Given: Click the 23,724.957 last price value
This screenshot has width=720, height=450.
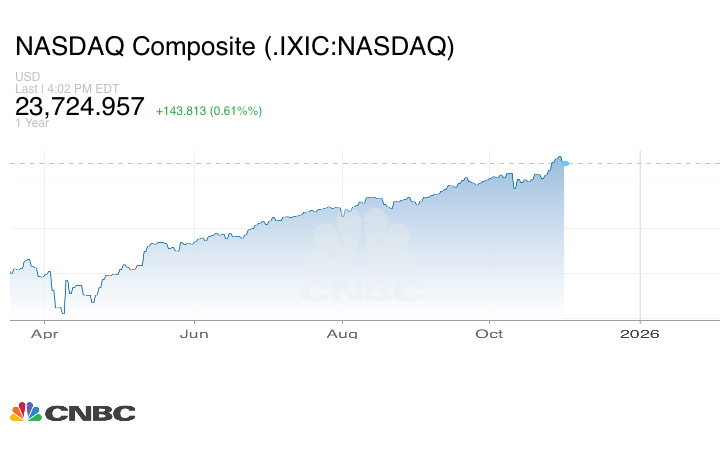Looking at the screenshot, I should [81, 107].
